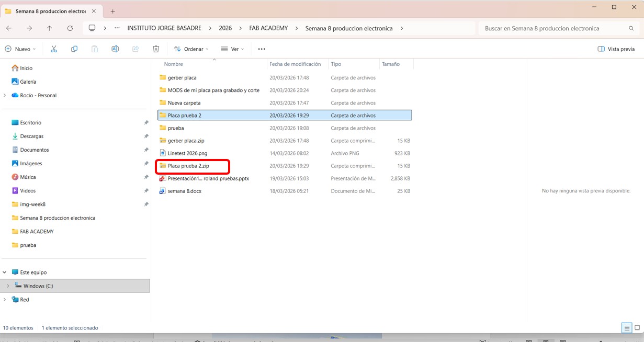Click the Copy icon in toolbar
The height and width of the screenshot is (342, 644).
coord(74,49)
